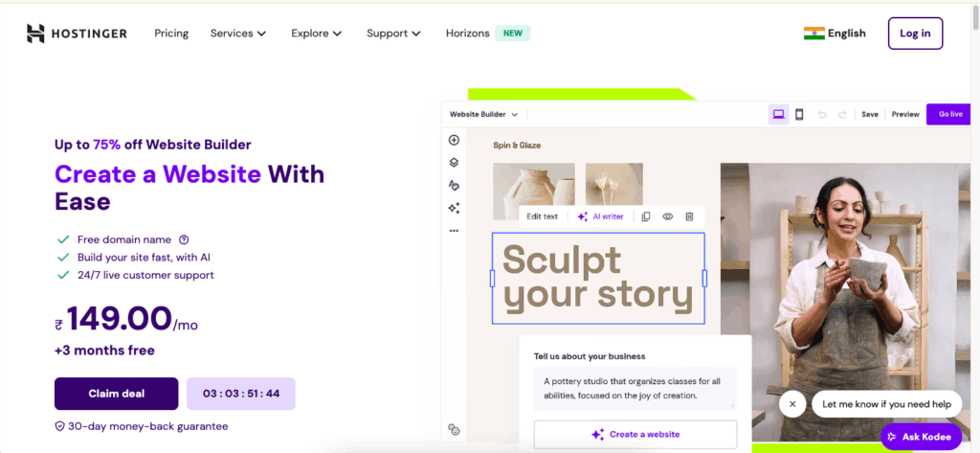This screenshot has height=453, width=980.
Task: Open Horizons menu item
Action: tap(468, 34)
